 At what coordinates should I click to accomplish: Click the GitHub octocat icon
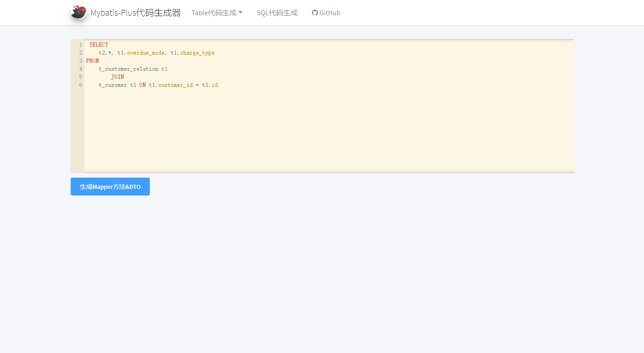point(315,13)
